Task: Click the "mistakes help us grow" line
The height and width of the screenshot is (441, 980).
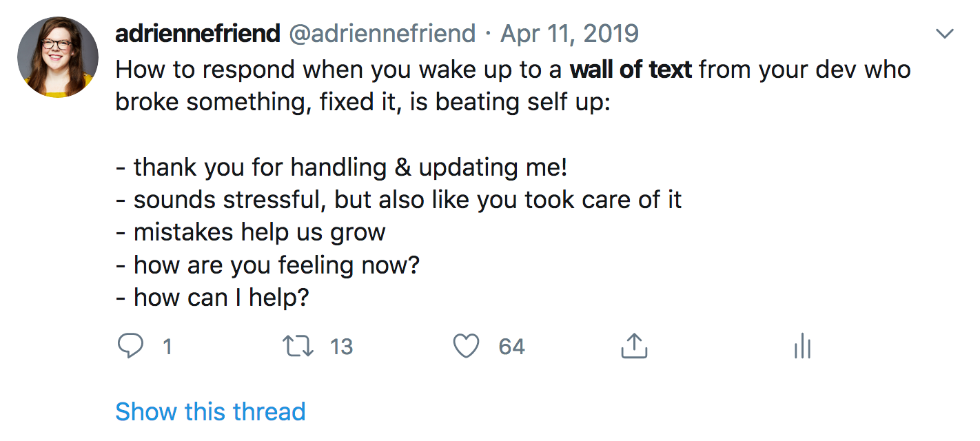Action: pyautogui.click(x=250, y=232)
